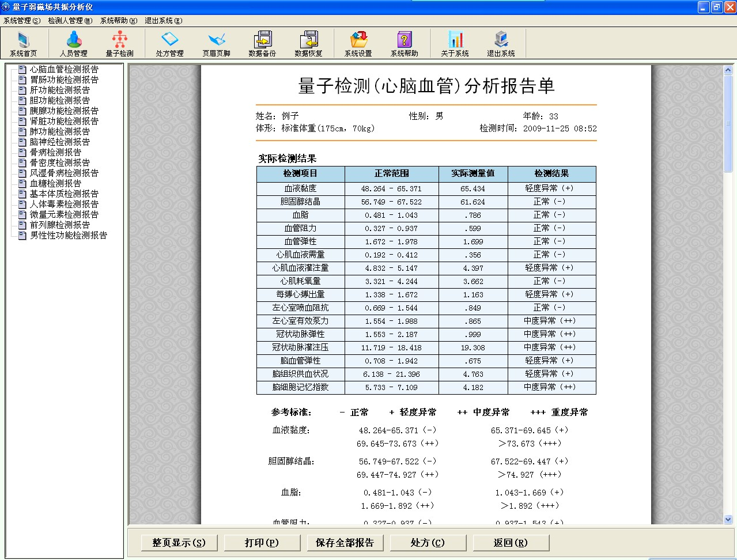Click the 返回(R) return button
The image size is (737, 560).
click(x=511, y=543)
